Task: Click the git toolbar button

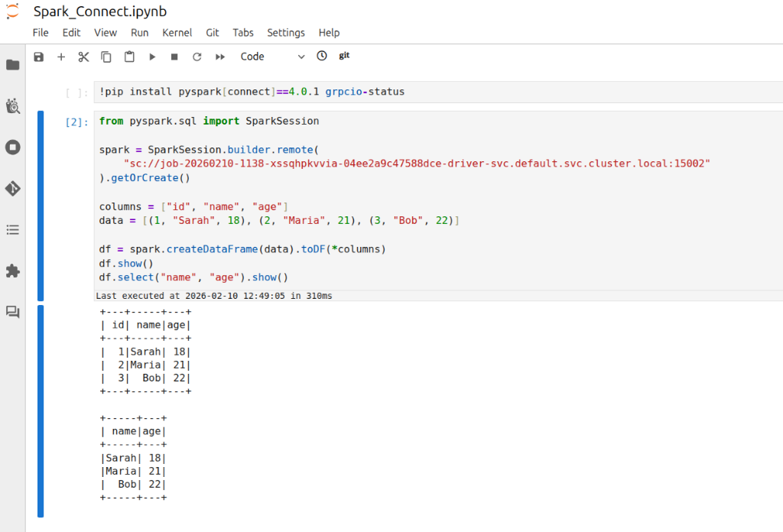Action: pos(344,56)
